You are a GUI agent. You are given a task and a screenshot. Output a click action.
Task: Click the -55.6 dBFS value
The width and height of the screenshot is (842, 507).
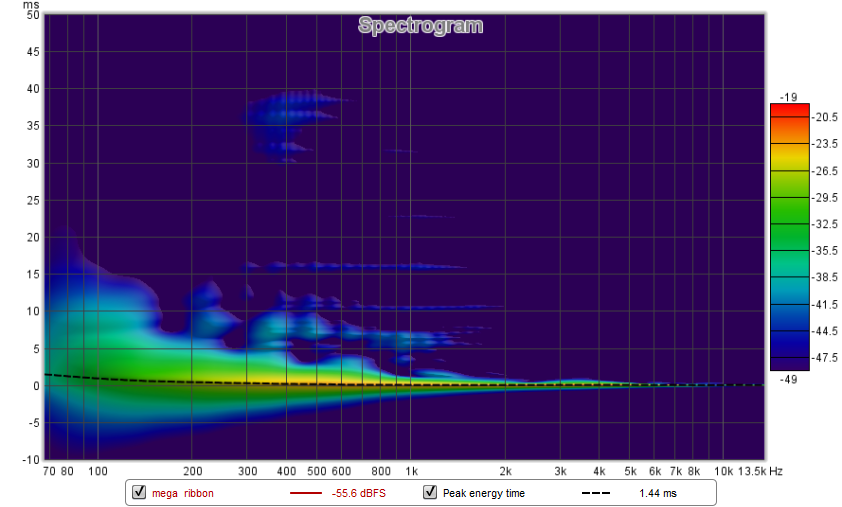[359, 493]
